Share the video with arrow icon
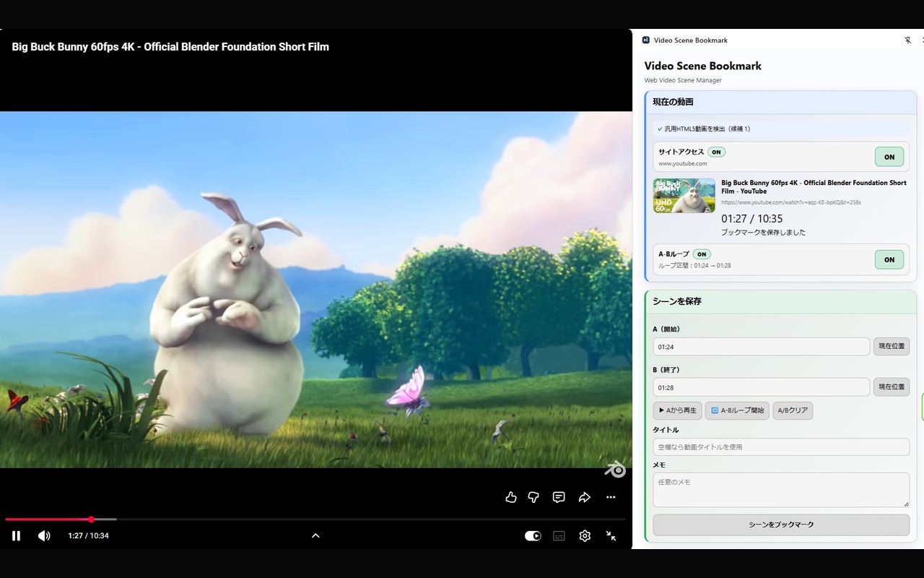 pos(585,497)
